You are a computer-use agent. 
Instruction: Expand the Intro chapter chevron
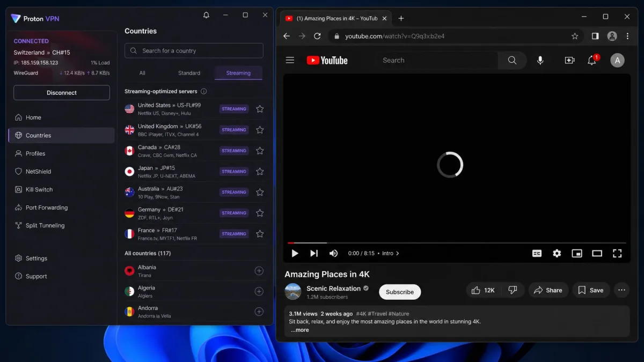(x=398, y=253)
